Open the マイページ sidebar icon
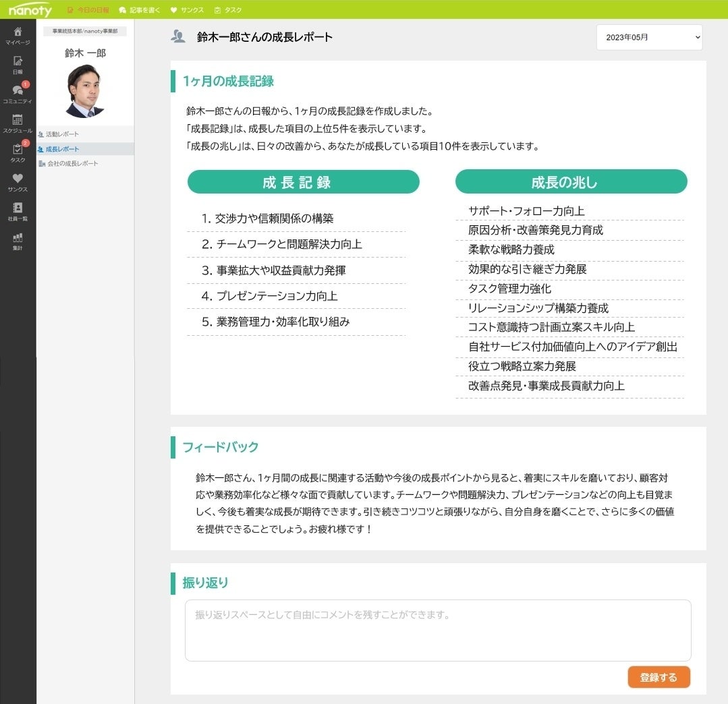The image size is (728, 704). pyautogui.click(x=18, y=36)
